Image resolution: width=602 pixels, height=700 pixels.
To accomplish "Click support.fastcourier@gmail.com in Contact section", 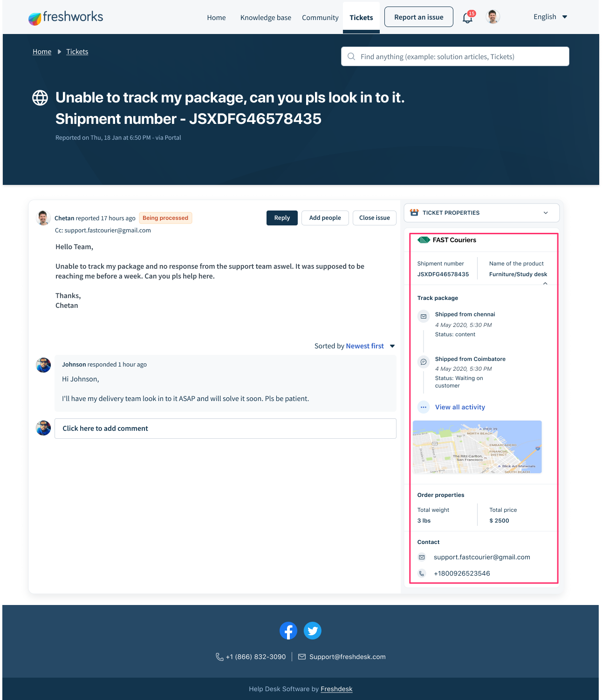I will pyautogui.click(x=482, y=557).
